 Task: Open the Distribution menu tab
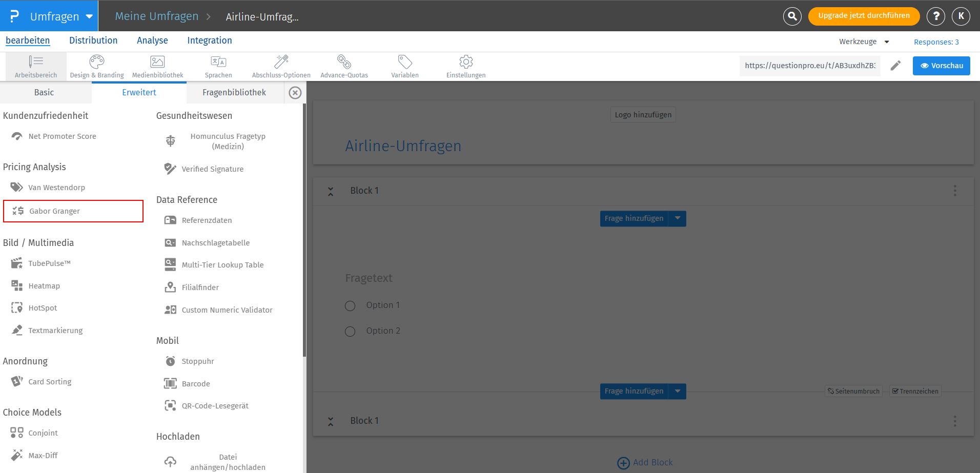93,40
